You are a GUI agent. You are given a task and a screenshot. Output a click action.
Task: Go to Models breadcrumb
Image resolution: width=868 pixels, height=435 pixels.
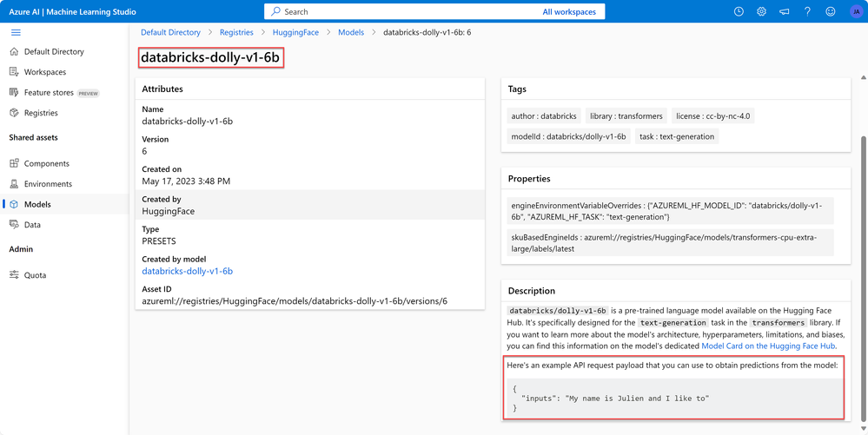click(x=351, y=33)
